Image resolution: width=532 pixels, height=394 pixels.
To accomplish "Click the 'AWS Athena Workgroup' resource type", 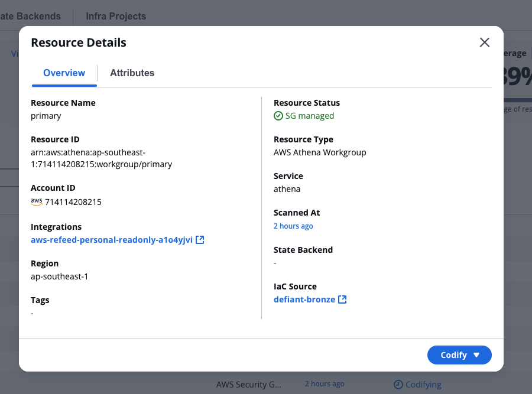I will pyautogui.click(x=320, y=152).
